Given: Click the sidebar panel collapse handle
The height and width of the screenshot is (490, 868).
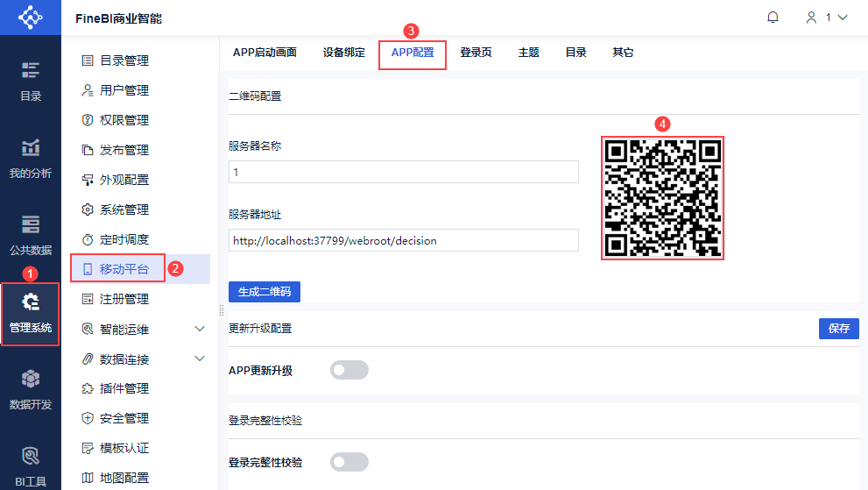Looking at the screenshot, I should coord(222,310).
